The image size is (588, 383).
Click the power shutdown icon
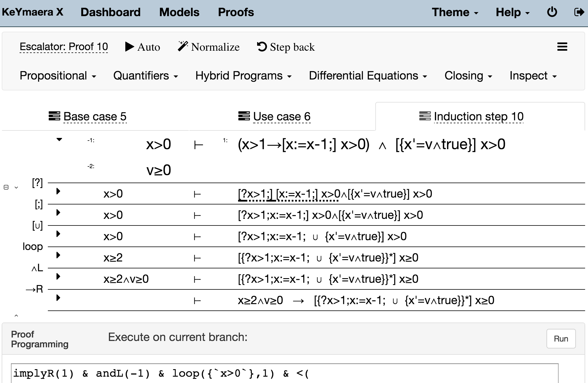coord(552,12)
